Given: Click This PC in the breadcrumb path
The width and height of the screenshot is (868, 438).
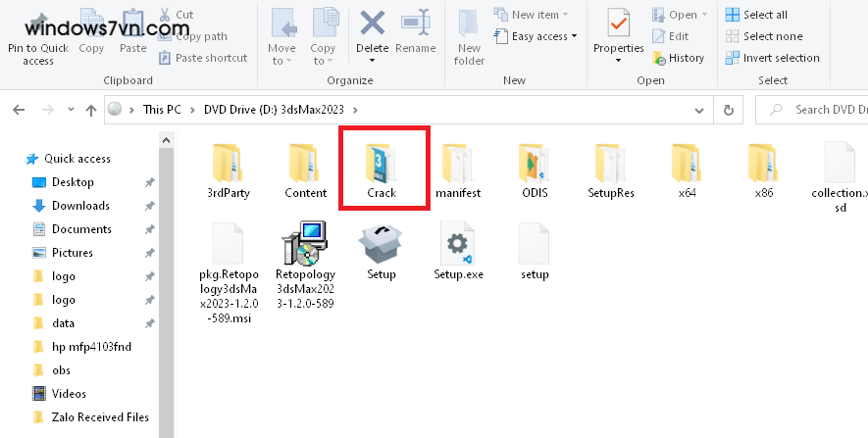Looking at the screenshot, I should [x=162, y=110].
